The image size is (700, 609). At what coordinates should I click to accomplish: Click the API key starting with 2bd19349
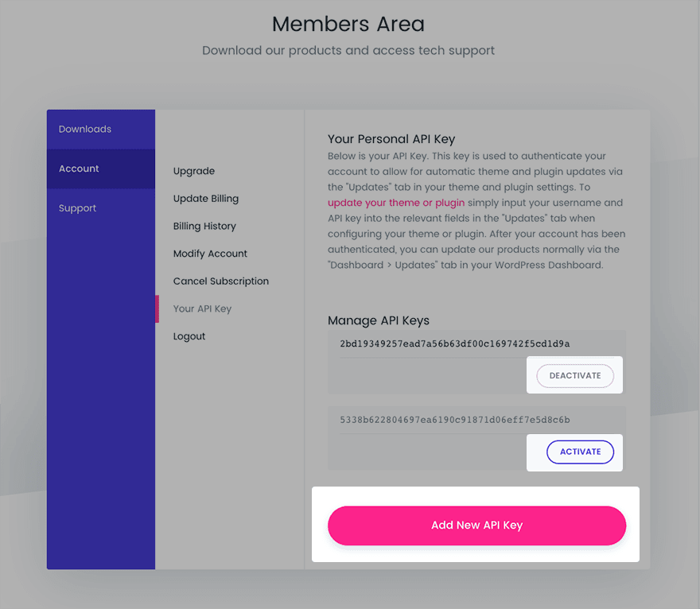pyautogui.click(x=454, y=343)
